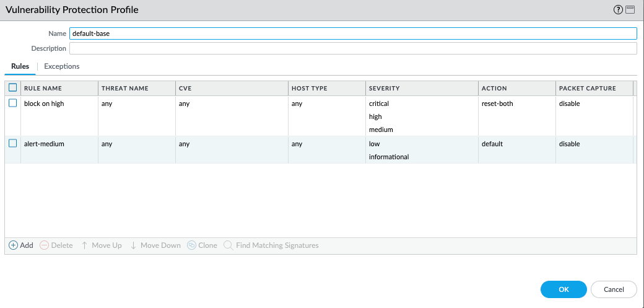Click the help question mark icon
The image size is (644, 308).
point(618,10)
